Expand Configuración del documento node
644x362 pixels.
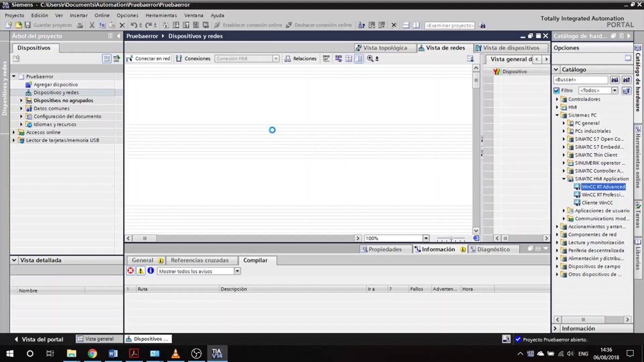[22, 117]
